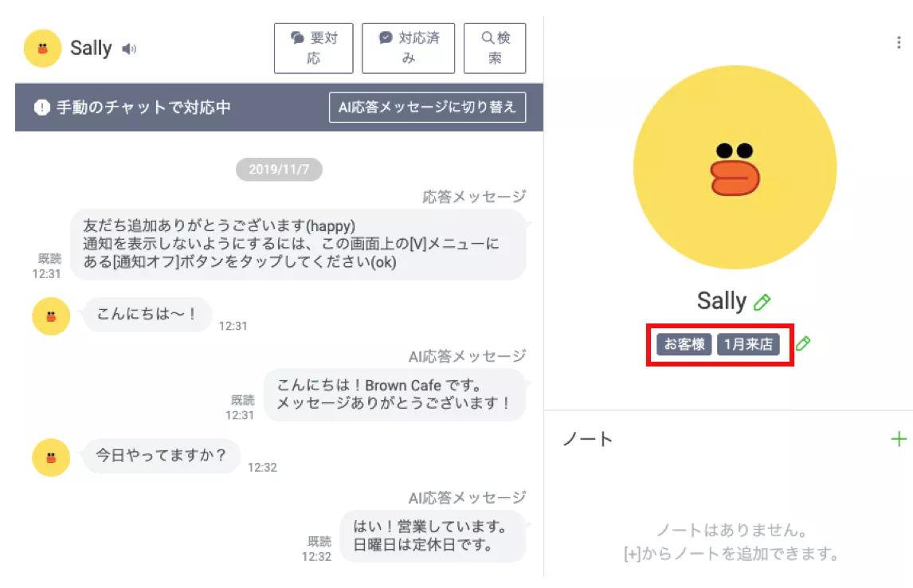Click the 2019/11/7 date marker

click(279, 170)
